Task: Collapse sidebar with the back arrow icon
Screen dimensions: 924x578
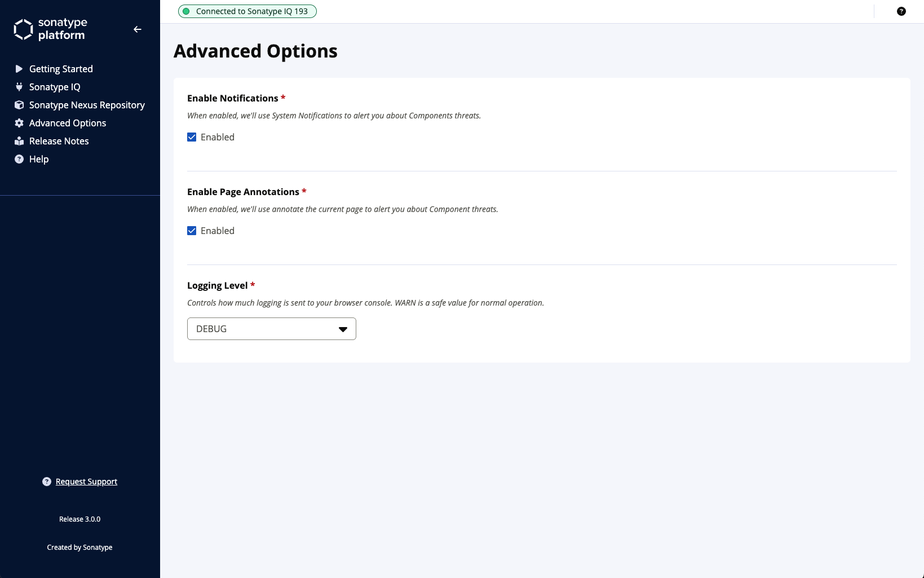Action: [x=138, y=29]
